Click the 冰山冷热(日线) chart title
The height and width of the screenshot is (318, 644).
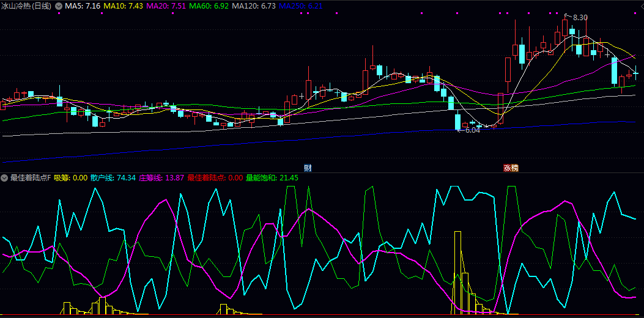point(26,6)
